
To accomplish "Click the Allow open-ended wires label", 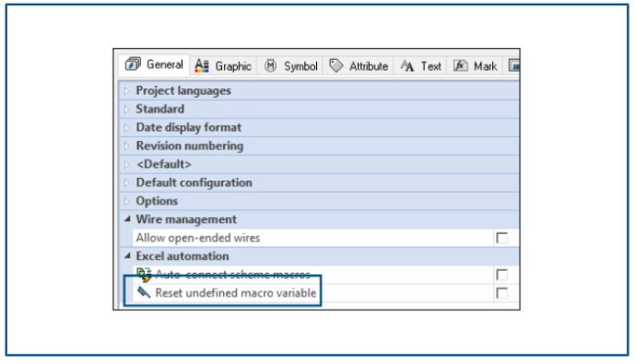I will click(x=197, y=238).
